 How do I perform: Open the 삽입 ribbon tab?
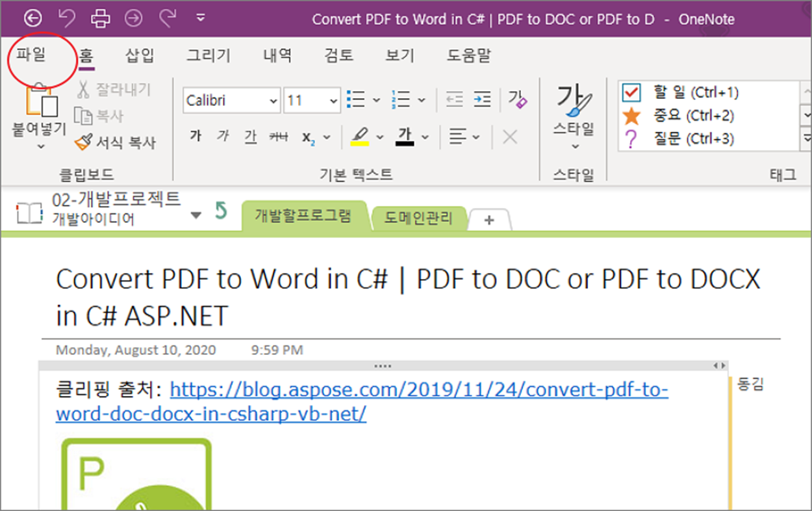point(140,55)
